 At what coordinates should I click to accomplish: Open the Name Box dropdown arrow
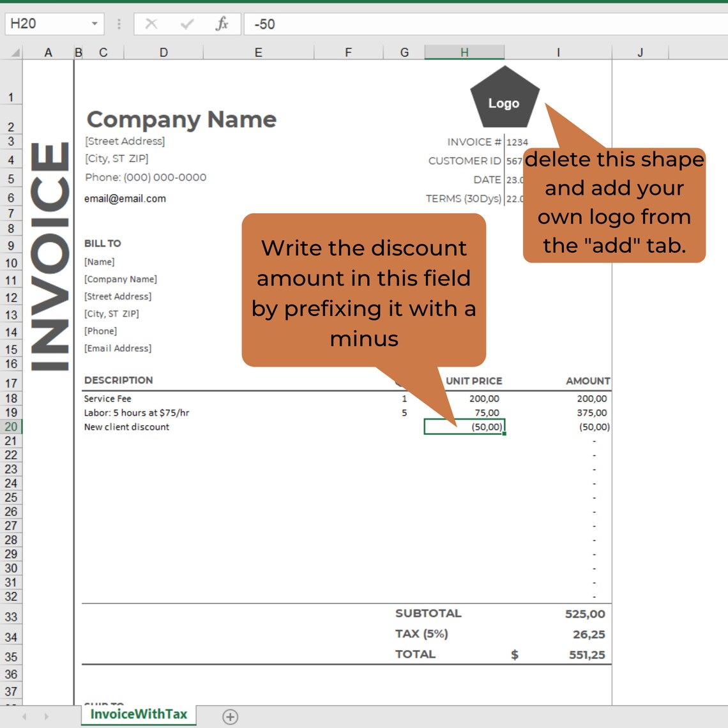93,24
